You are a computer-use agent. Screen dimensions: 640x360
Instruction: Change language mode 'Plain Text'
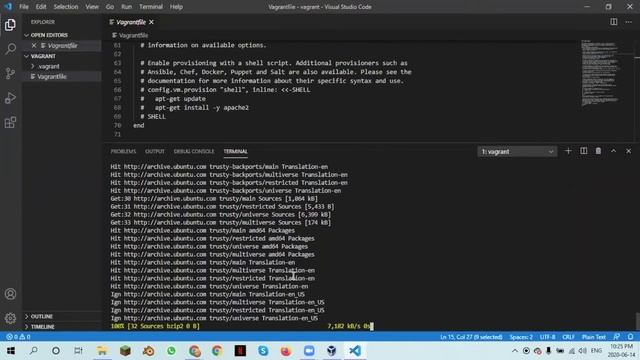(594, 337)
